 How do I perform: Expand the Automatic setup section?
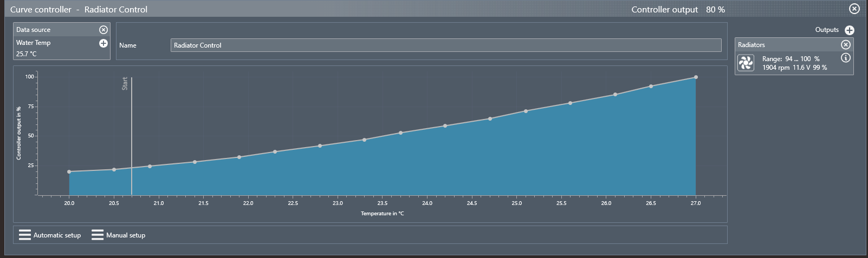point(50,235)
